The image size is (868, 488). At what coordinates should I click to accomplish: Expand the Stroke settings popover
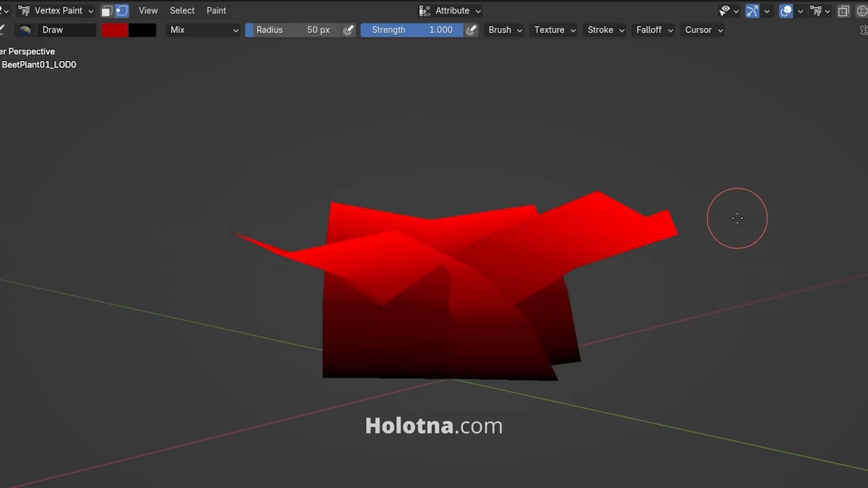[606, 30]
